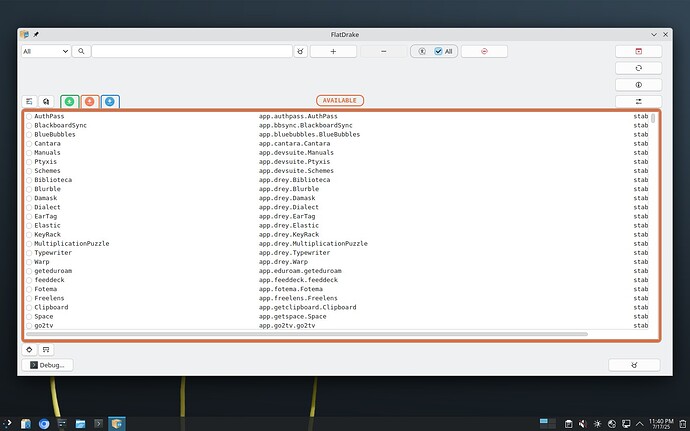Click the magnifier search button
690x431 pixels.
click(81, 51)
